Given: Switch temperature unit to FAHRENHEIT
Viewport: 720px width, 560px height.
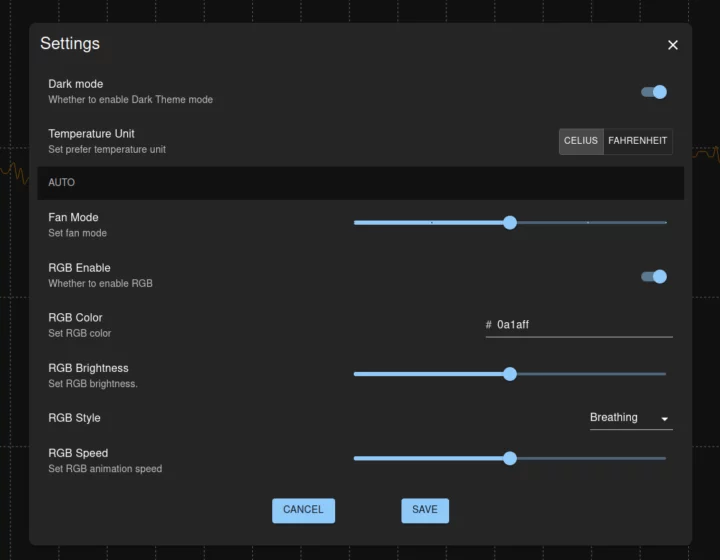Looking at the screenshot, I should (x=637, y=141).
